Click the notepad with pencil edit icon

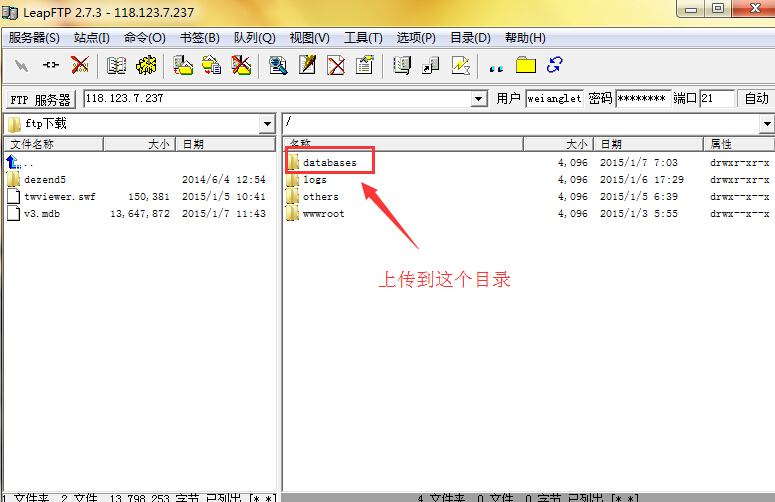(x=308, y=65)
